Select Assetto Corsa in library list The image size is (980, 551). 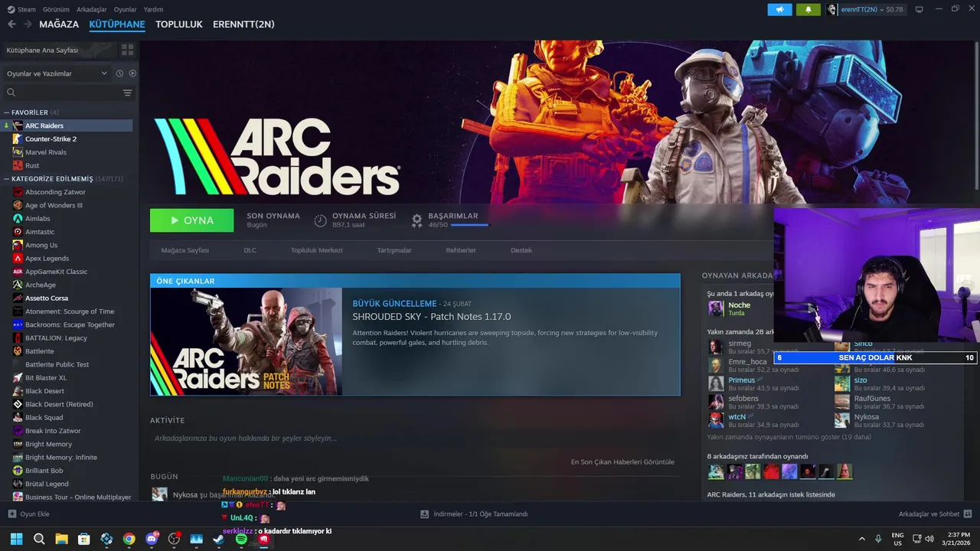pyautogui.click(x=46, y=298)
